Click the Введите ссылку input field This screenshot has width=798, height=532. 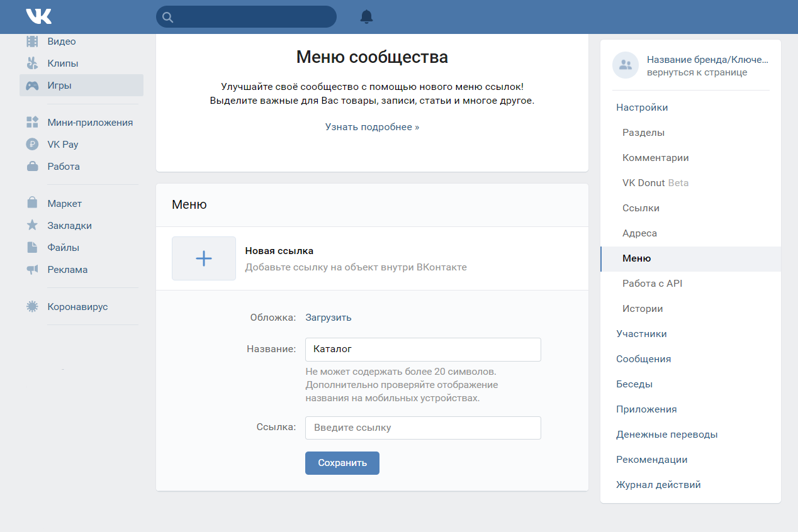pyautogui.click(x=423, y=428)
